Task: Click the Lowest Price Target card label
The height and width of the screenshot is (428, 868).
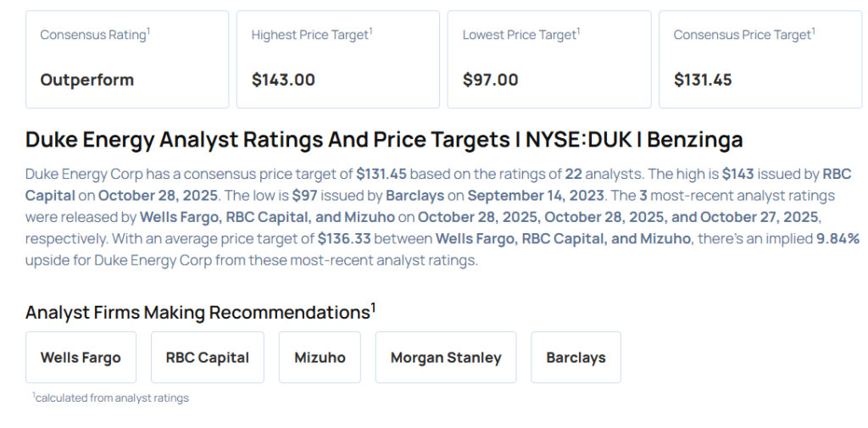Action: click(x=520, y=35)
